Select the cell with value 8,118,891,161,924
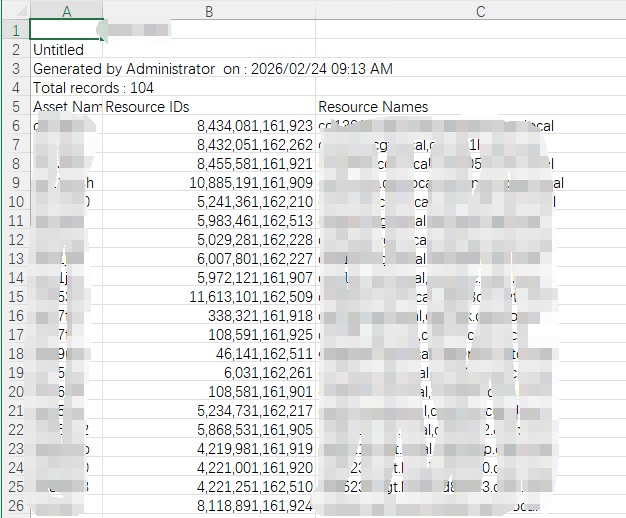626x518 pixels. pyautogui.click(x=254, y=505)
